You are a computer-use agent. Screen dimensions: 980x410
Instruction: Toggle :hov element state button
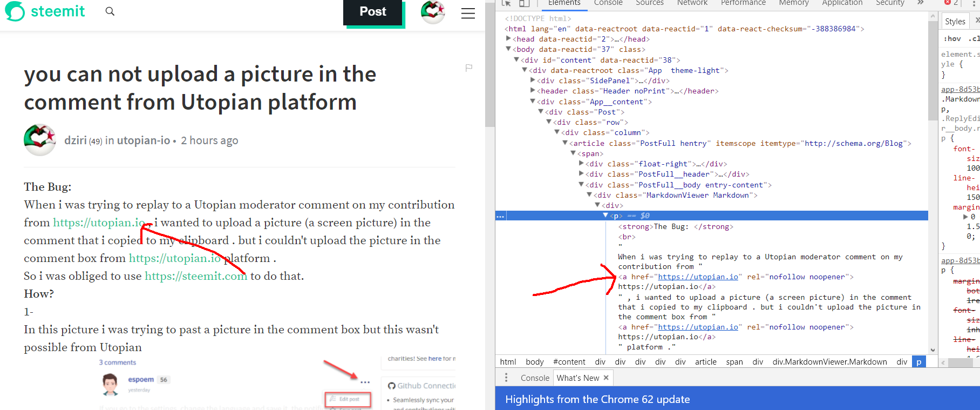pos(952,39)
